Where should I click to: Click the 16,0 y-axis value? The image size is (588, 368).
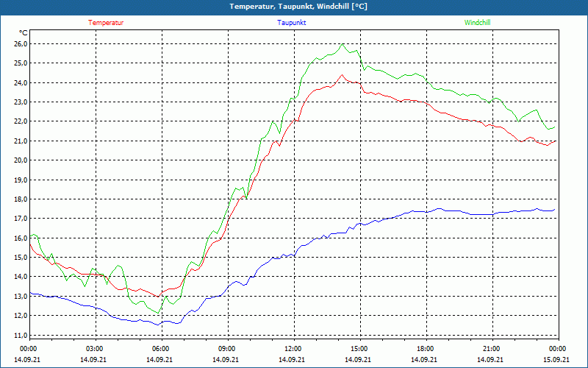coord(21,238)
